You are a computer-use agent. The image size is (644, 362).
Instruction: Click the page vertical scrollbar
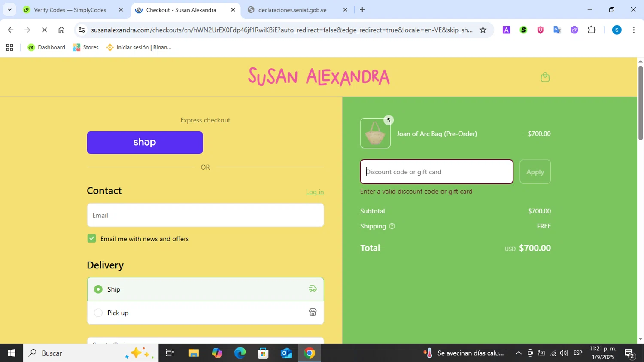tap(641, 103)
